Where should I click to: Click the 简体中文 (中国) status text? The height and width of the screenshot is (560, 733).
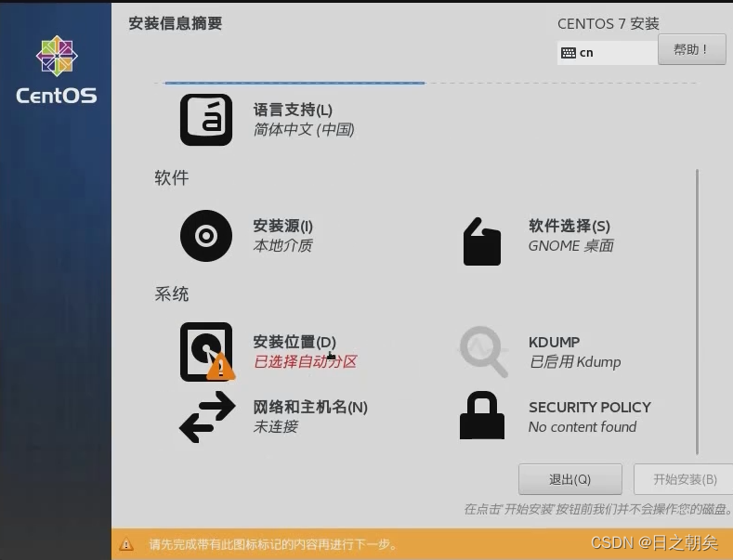[304, 129]
